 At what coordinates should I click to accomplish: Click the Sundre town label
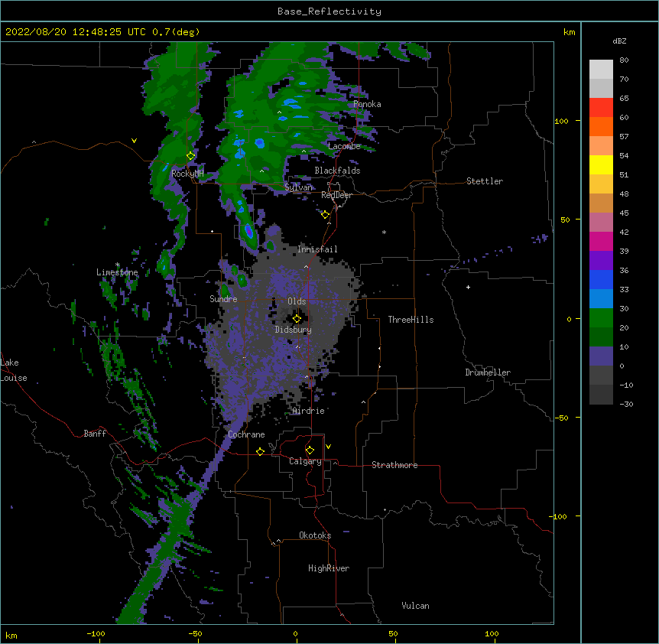coord(223,299)
